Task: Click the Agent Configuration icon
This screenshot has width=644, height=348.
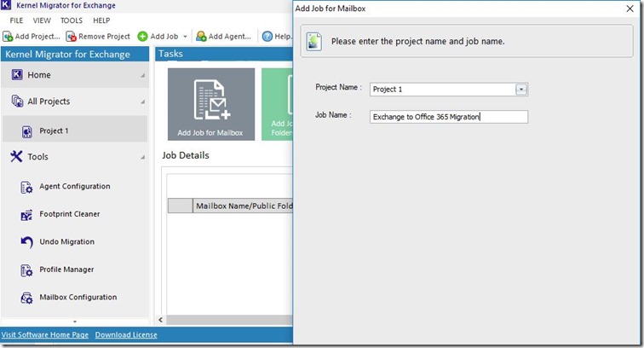Action: pyautogui.click(x=26, y=187)
